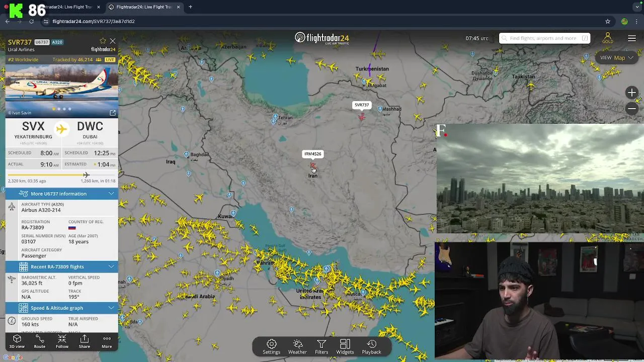Open the Gold account menu
Image resolution: width=644 pixels, height=362 pixels.
point(607,38)
